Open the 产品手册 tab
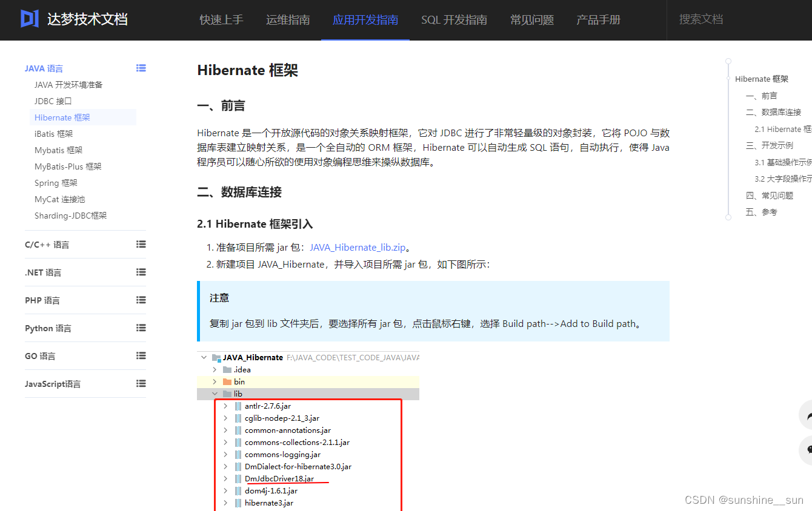812x511 pixels. [x=599, y=20]
